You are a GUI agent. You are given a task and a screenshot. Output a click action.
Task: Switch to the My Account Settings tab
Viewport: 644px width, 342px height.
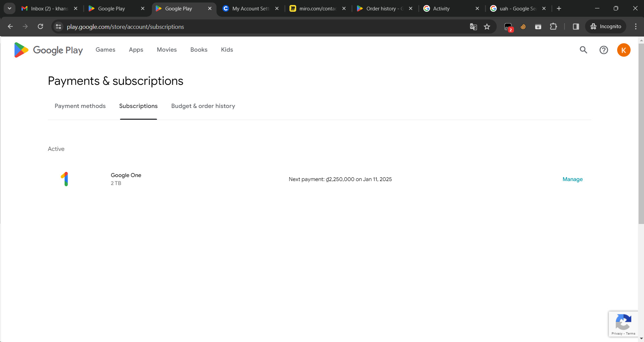click(251, 9)
